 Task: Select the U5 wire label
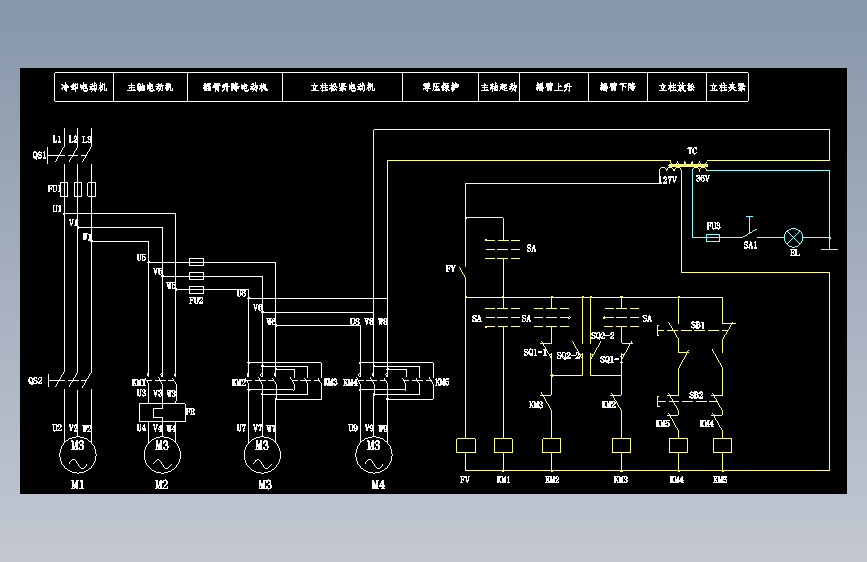(x=142, y=258)
